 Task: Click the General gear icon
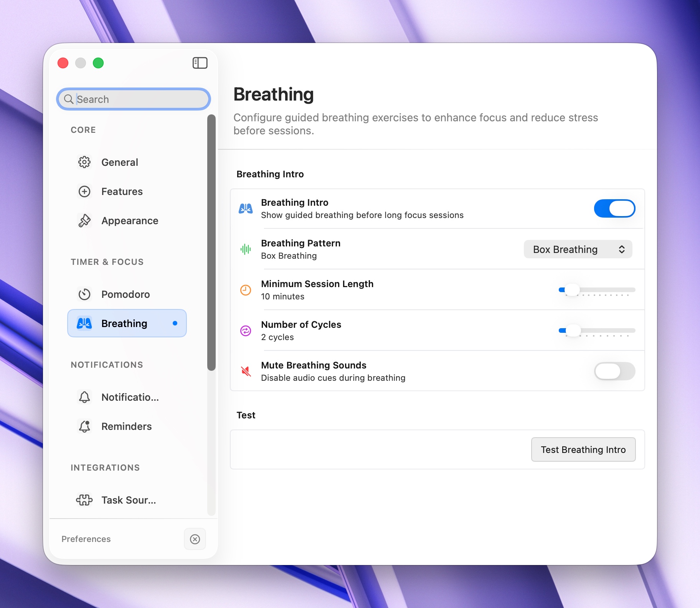pyautogui.click(x=84, y=162)
